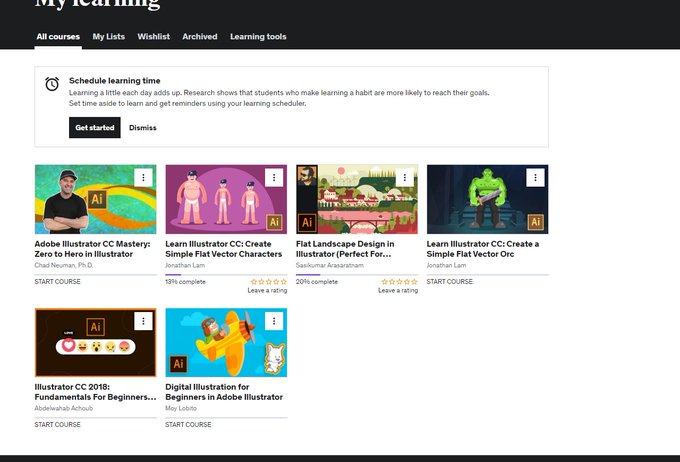Open options menu for Flat Landscape Design course
Screen dimensions: 680x462
click(x=405, y=177)
